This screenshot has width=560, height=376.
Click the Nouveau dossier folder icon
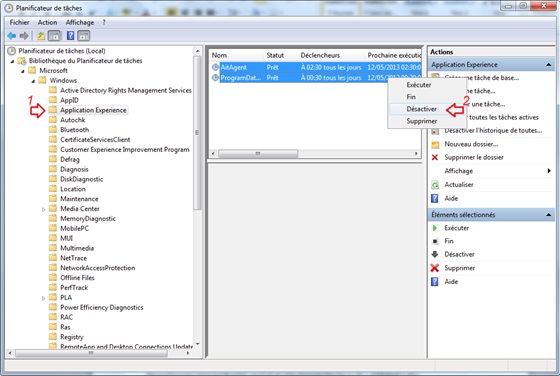(x=435, y=145)
